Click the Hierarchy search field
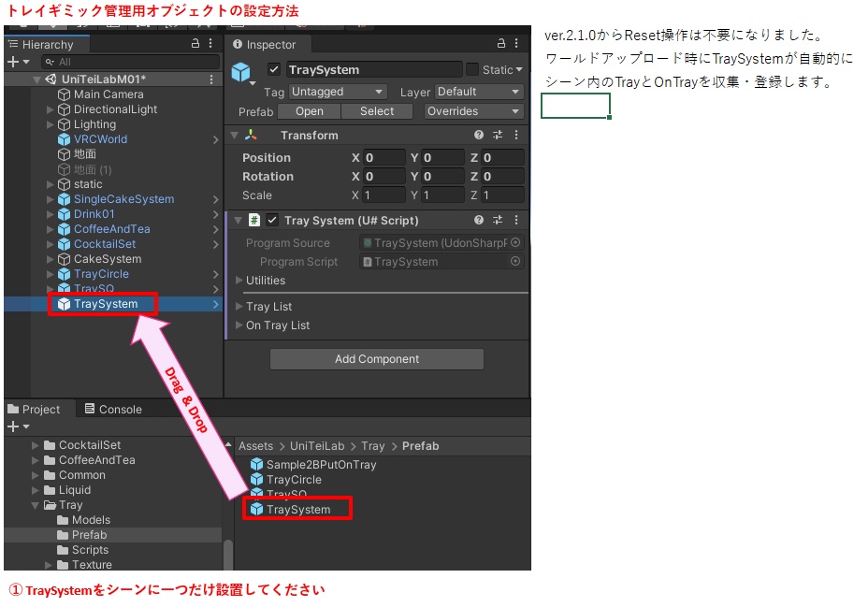This screenshot has width=868, height=607. pyautogui.click(x=132, y=62)
